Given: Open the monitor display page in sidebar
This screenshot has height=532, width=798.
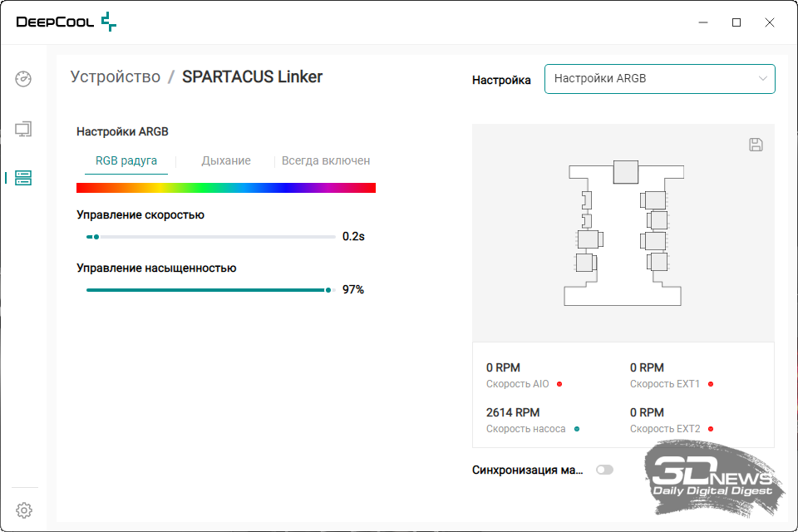Looking at the screenshot, I should tap(23, 129).
